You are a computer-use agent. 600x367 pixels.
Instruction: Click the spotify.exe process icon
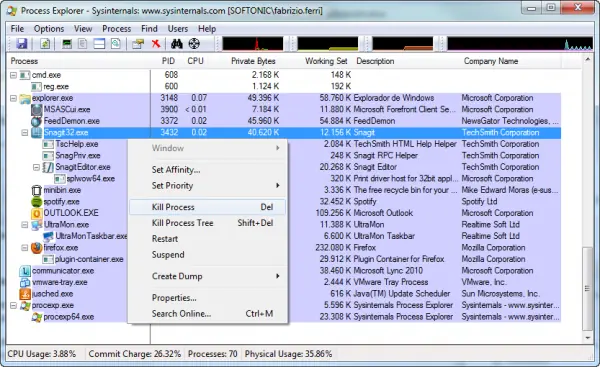pyautogui.click(x=36, y=202)
